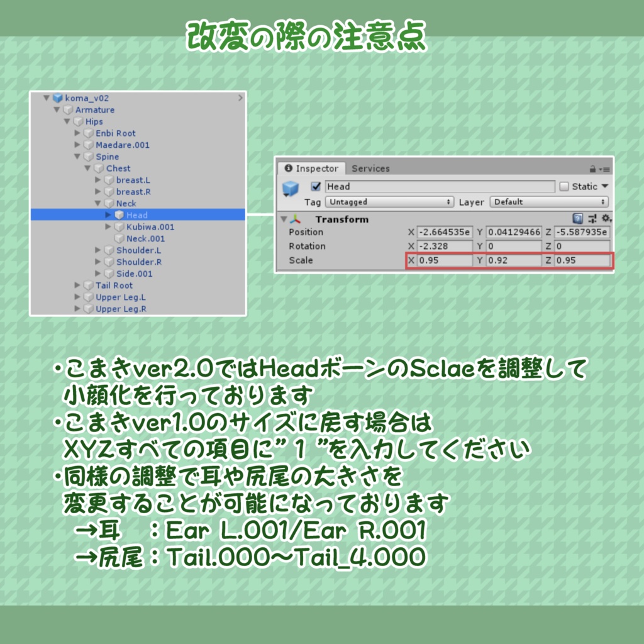Click the koma_v02 prefab cube icon
The width and height of the screenshot is (644, 644).
click(x=58, y=98)
